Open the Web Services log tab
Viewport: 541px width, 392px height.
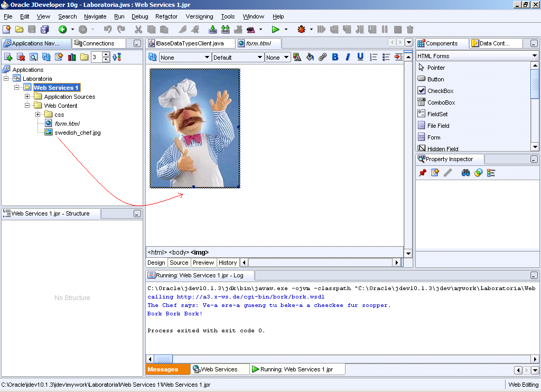(x=220, y=369)
